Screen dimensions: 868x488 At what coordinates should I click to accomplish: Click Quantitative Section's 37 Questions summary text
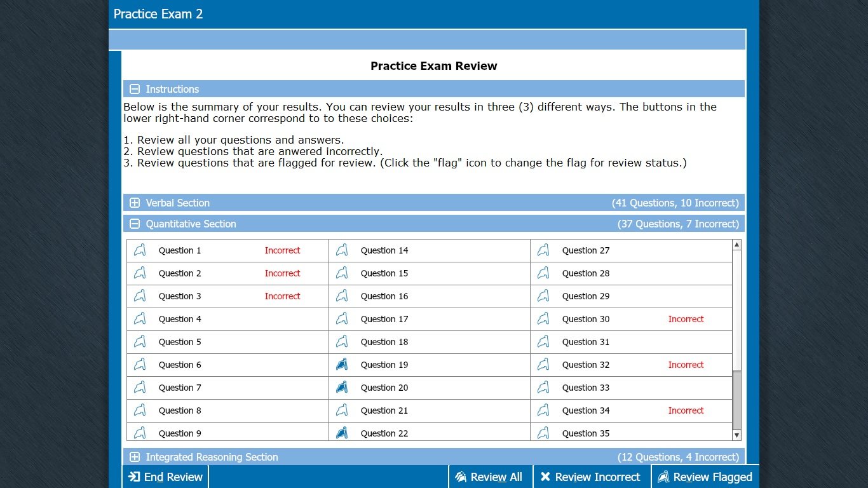tap(678, 224)
